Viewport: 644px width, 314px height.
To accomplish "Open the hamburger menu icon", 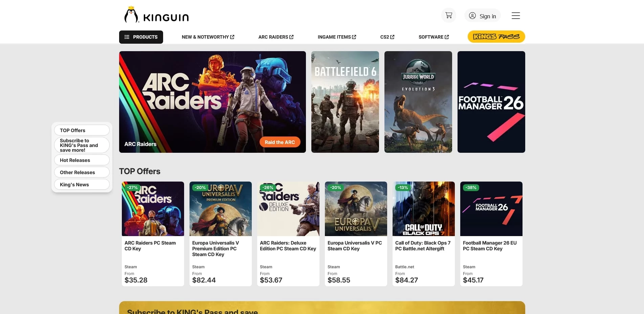I will point(515,16).
